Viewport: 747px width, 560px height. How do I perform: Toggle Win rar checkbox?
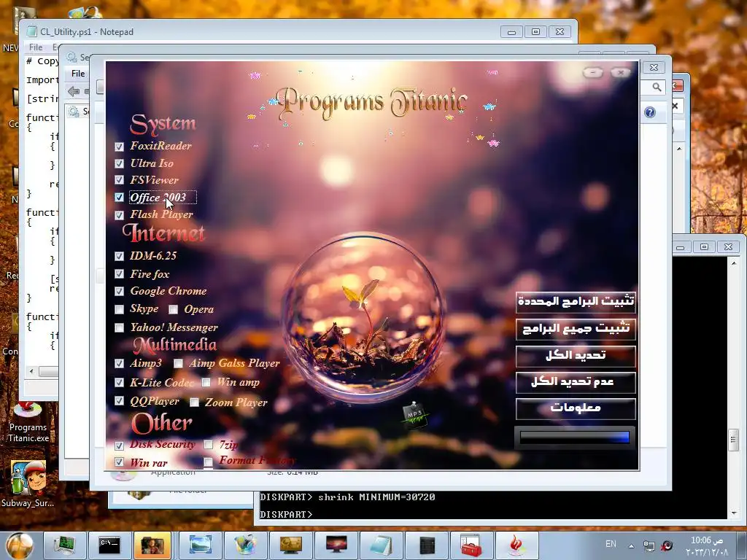(119, 462)
